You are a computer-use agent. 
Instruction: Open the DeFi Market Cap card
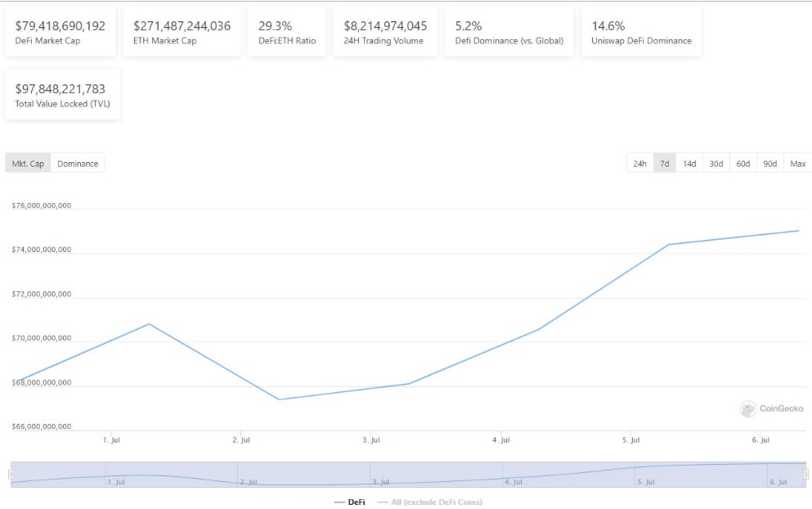click(x=61, y=32)
